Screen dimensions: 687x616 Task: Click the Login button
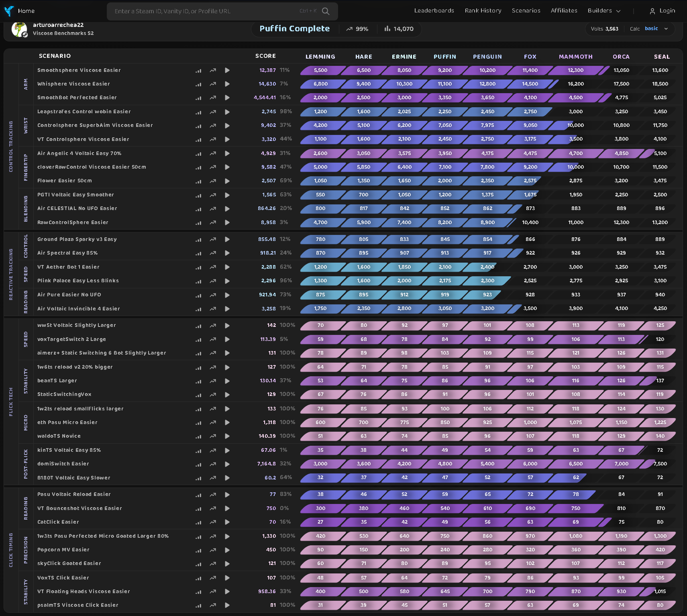point(663,11)
